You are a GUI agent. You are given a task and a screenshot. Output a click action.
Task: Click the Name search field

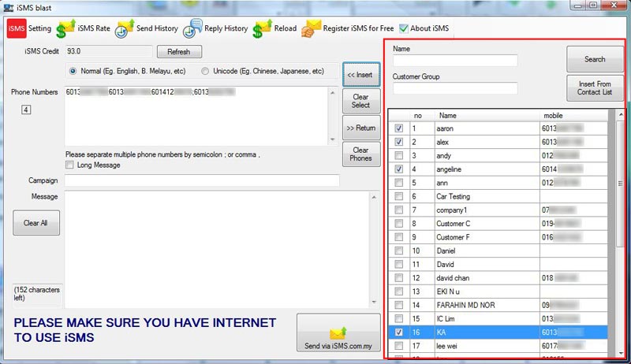click(455, 60)
